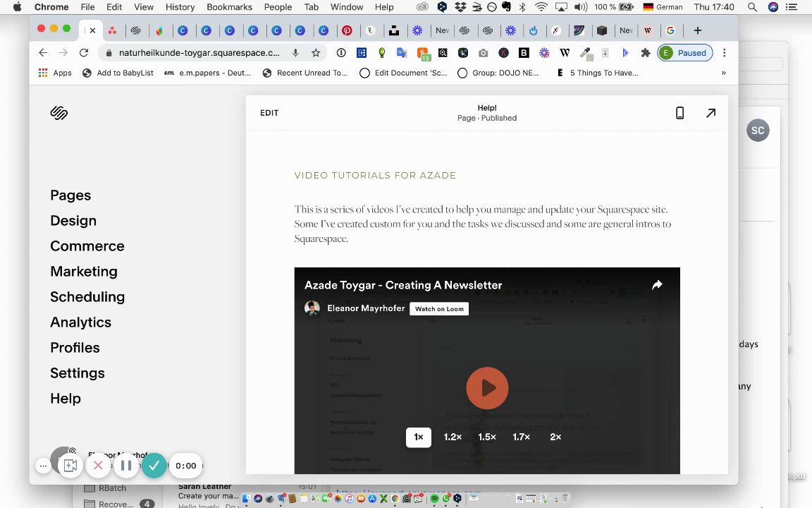This screenshot has width=812, height=508.
Task: Open mobile preview via phone icon
Action: click(x=679, y=113)
